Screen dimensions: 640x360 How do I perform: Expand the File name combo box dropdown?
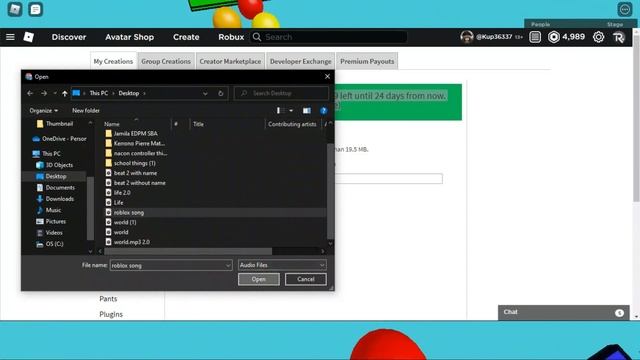(x=228, y=265)
